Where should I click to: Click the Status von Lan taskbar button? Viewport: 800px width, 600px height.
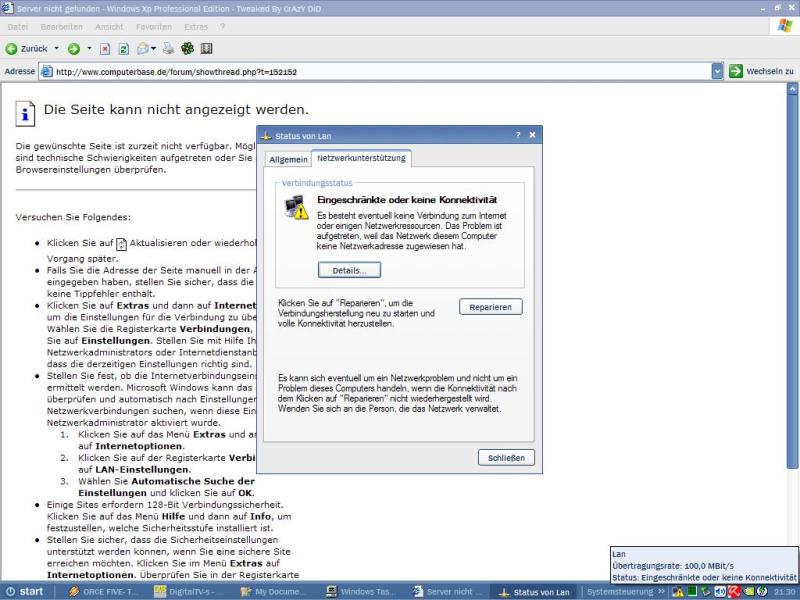coord(535,592)
